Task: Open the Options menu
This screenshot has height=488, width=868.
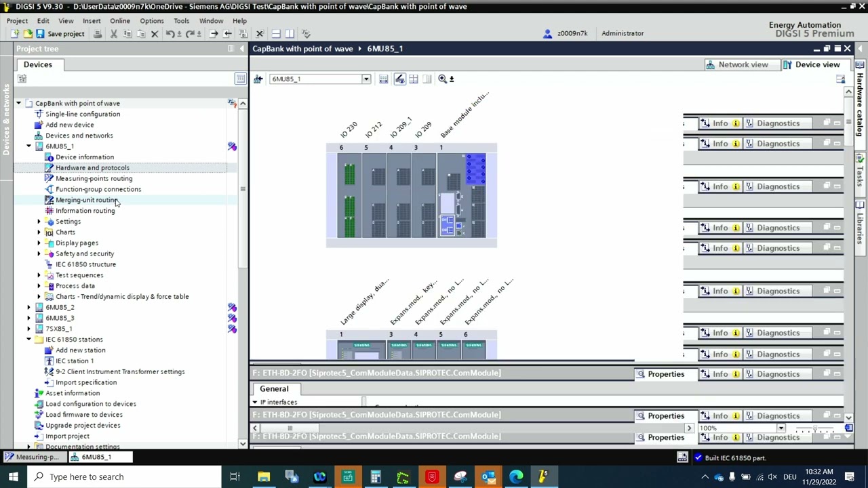Action: point(152,21)
